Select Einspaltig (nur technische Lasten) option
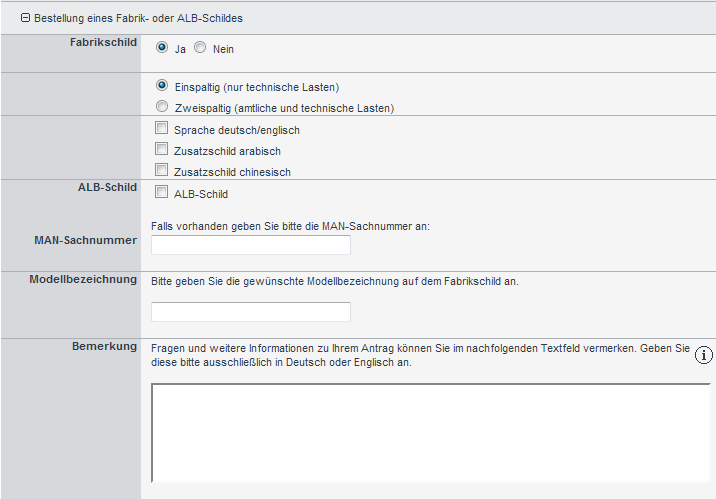 162,85
